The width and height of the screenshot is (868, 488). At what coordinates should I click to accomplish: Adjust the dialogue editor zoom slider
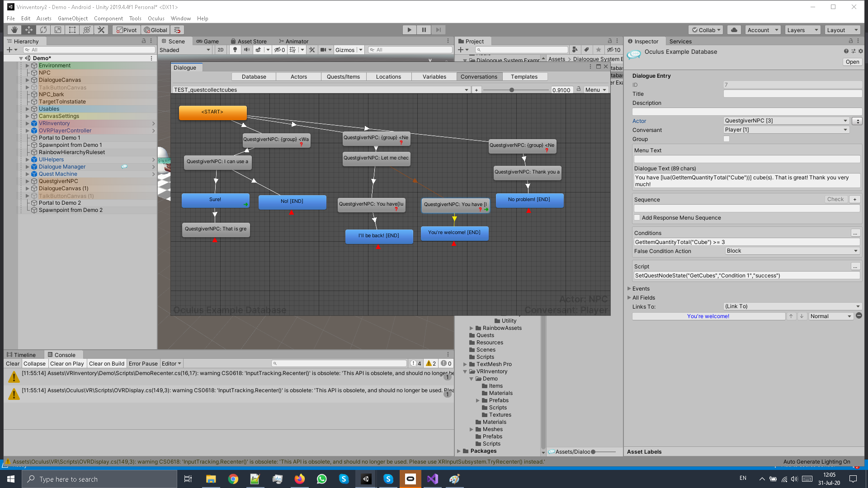click(x=512, y=90)
